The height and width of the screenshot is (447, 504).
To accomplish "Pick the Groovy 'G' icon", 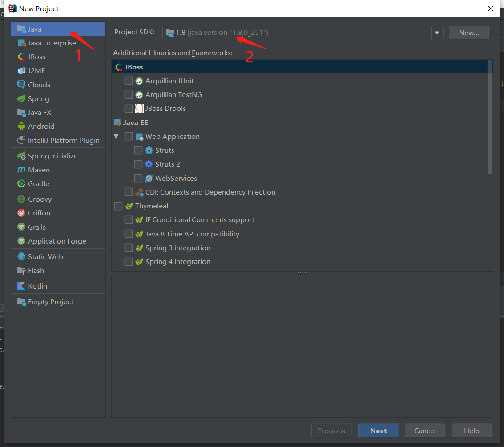I will tap(21, 199).
